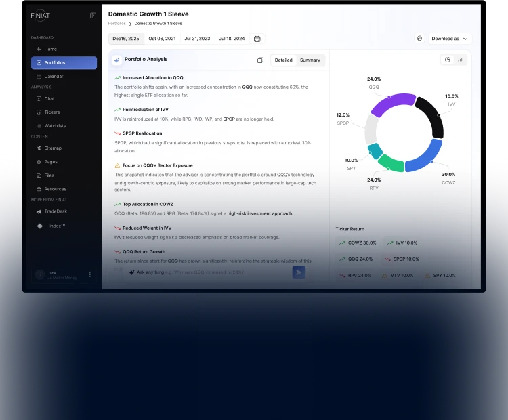Viewport: 508px width, 420px height.
Task: Click the teal SPY donut segment
Action: click(x=375, y=151)
